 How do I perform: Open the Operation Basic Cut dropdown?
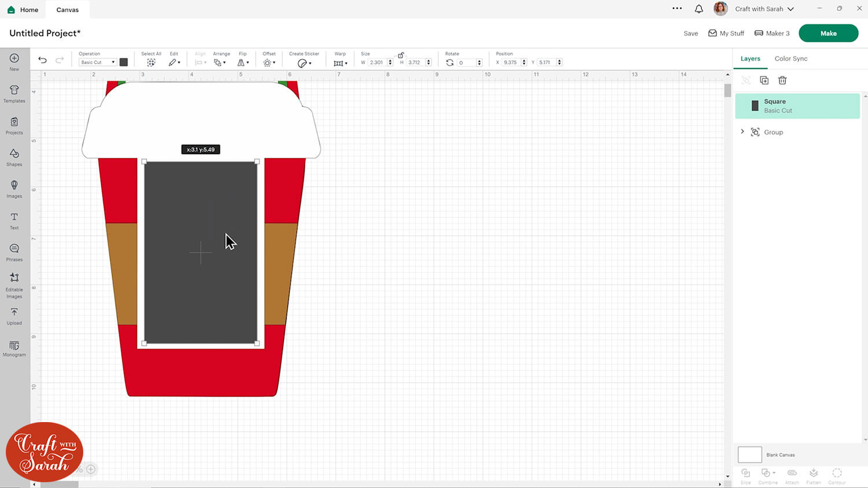click(97, 62)
